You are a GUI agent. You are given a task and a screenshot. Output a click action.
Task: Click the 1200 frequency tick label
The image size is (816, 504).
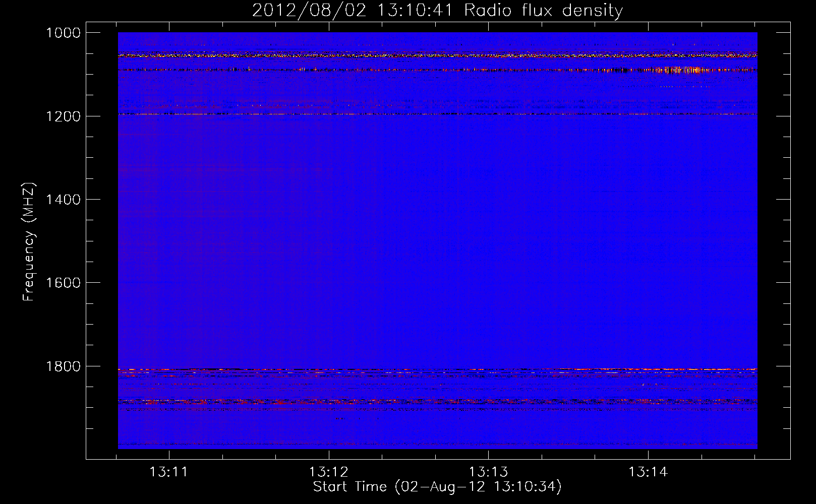(x=64, y=116)
